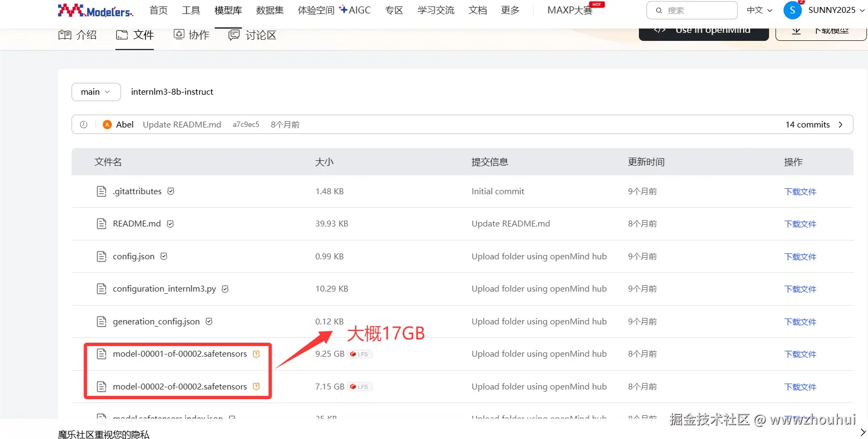Click the LFS badge next to 7.15 GB
Image resolution: width=868 pixels, height=439 pixels.
click(360, 386)
